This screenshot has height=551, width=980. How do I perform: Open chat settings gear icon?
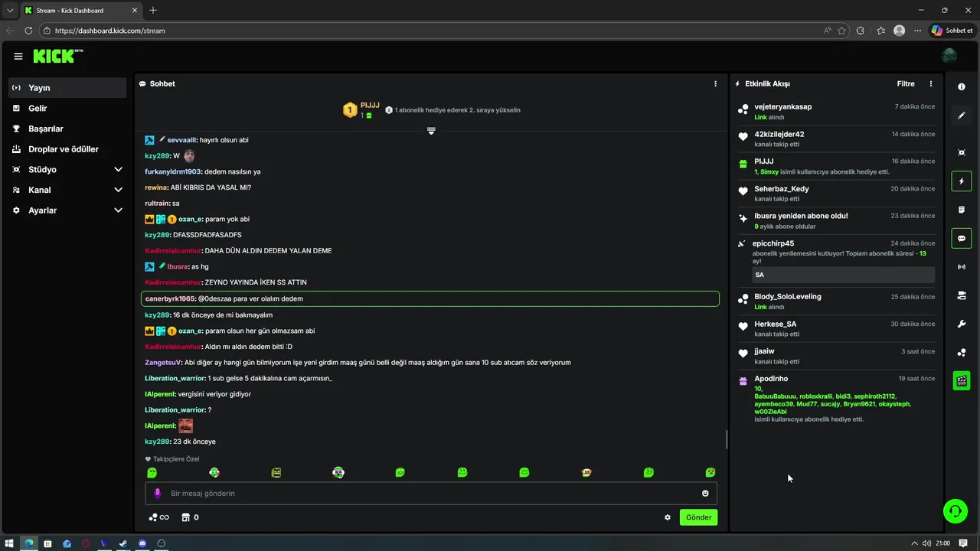(x=668, y=517)
